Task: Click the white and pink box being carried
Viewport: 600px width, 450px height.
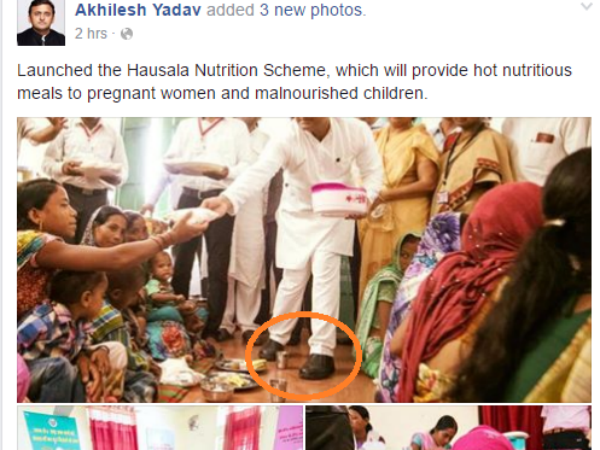Action: (x=339, y=199)
